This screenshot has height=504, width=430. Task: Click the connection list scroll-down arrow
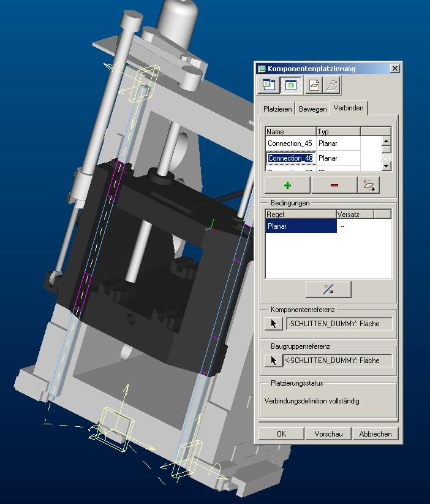click(x=387, y=166)
